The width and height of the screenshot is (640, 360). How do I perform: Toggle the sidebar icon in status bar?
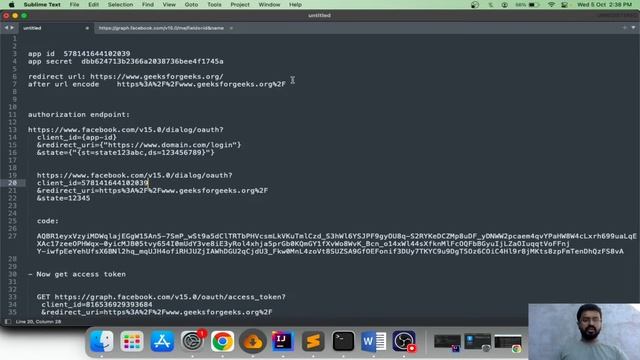point(7,322)
